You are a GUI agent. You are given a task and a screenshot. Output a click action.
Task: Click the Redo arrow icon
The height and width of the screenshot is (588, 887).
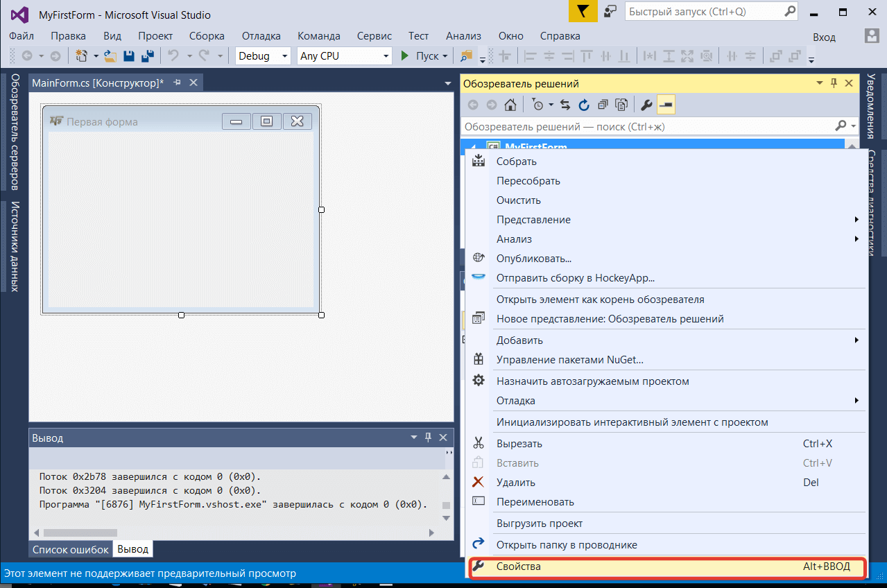[204, 55]
